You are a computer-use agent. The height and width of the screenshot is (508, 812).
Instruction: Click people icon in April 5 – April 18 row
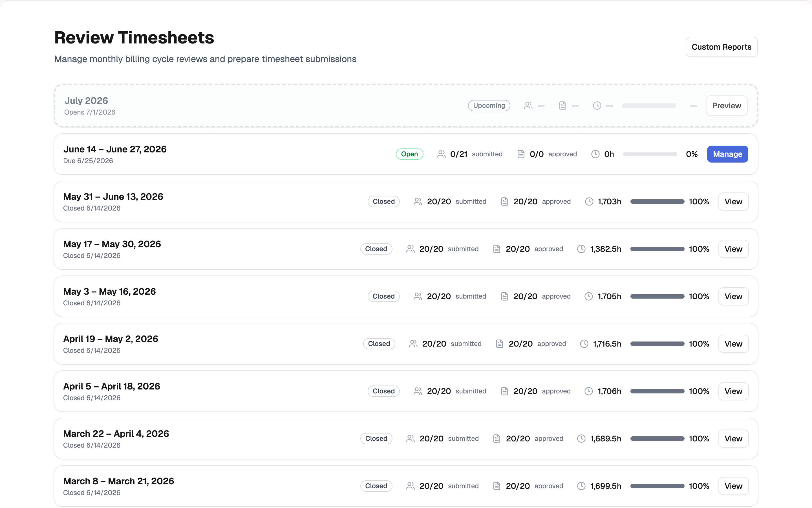[x=418, y=391]
